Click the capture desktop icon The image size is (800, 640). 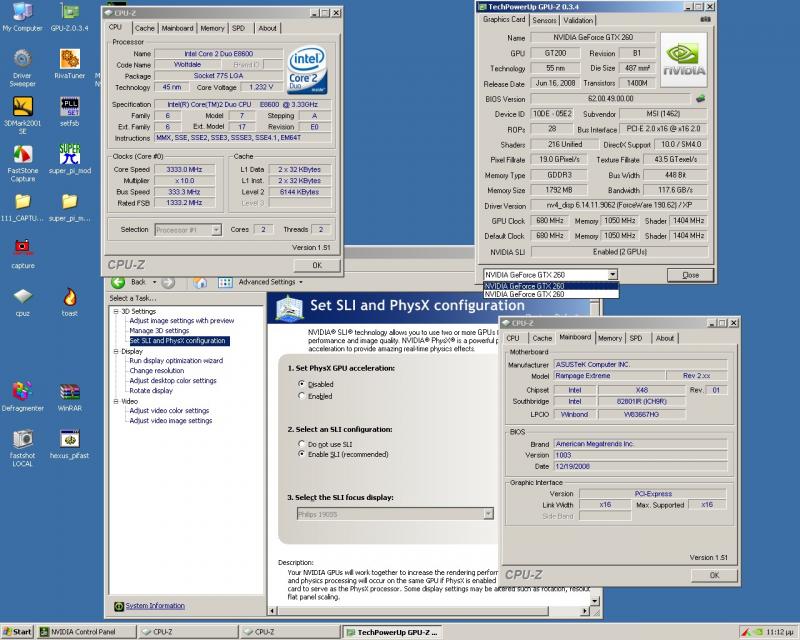point(22,254)
